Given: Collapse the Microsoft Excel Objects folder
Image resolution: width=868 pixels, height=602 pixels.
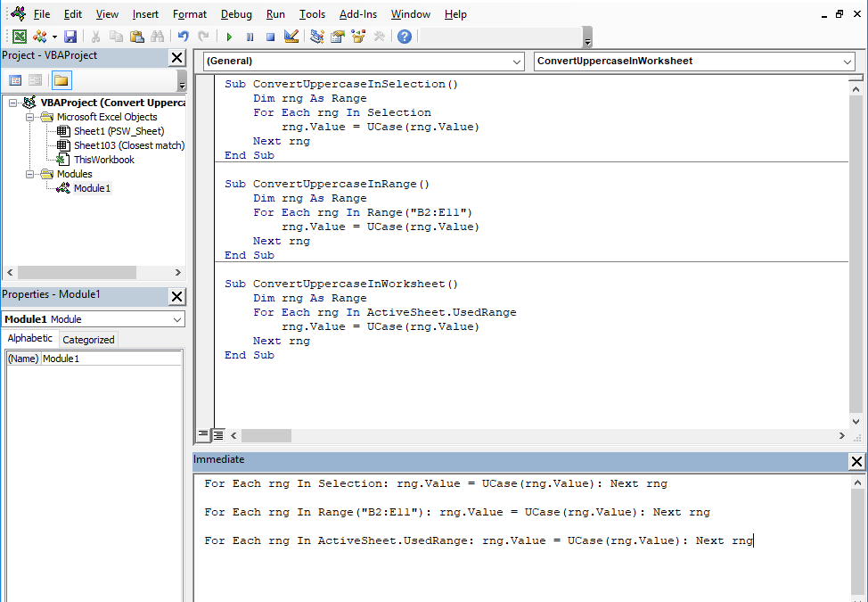Looking at the screenshot, I should 29,116.
